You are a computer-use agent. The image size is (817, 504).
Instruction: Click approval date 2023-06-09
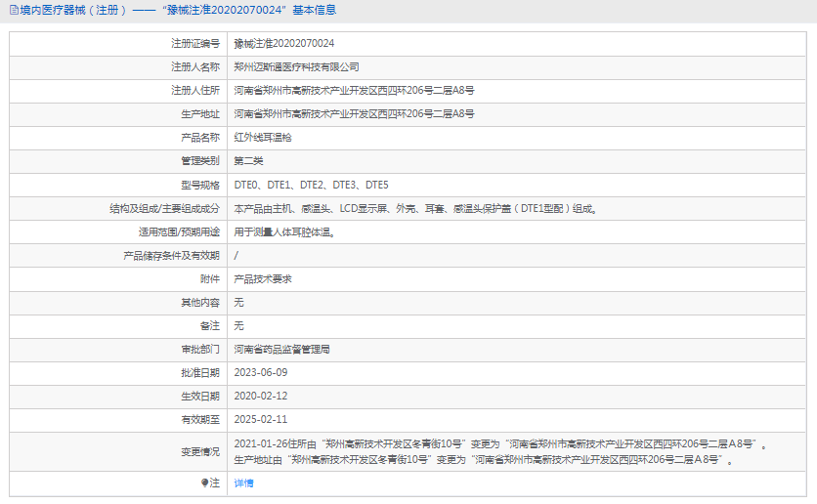click(261, 373)
